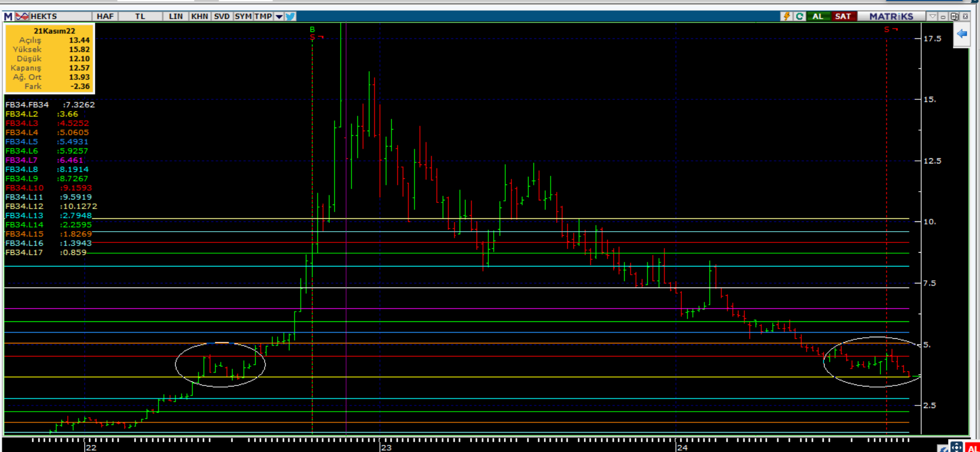Click the Ağ. Ort value 13.93
980x452 pixels.
pyautogui.click(x=79, y=77)
